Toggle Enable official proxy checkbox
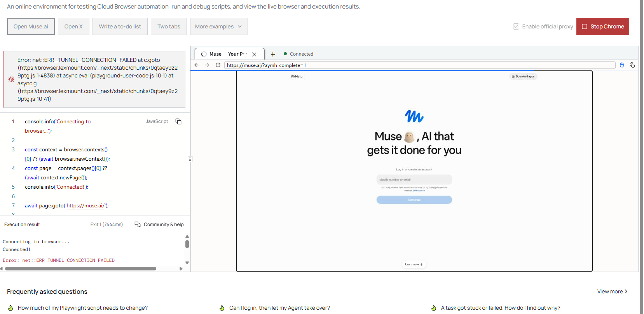This screenshot has height=314, width=644. pos(516,26)
